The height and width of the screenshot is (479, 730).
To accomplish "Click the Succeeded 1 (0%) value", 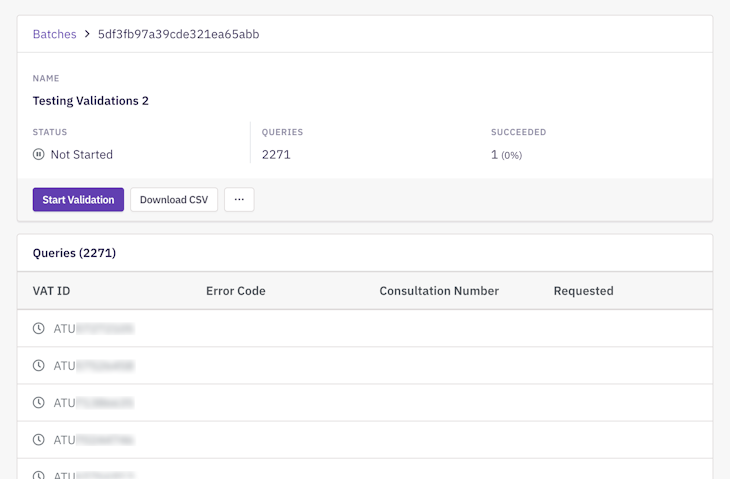I will [506, 155].
